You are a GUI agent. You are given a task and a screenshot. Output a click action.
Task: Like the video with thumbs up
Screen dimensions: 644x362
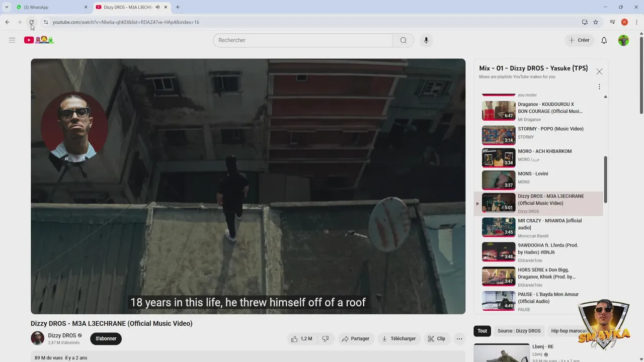pos(301,339)
